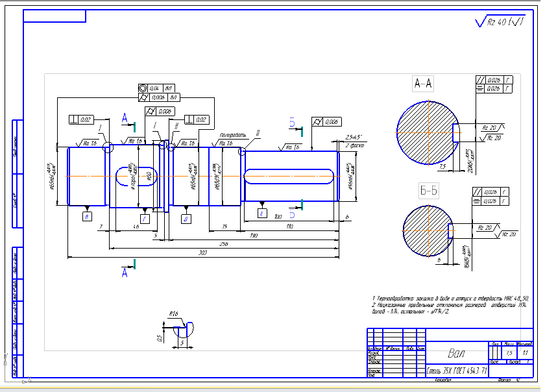Select the part name Вал in title block
This screenshot has height=392, width=545.
tap(457, 354)
